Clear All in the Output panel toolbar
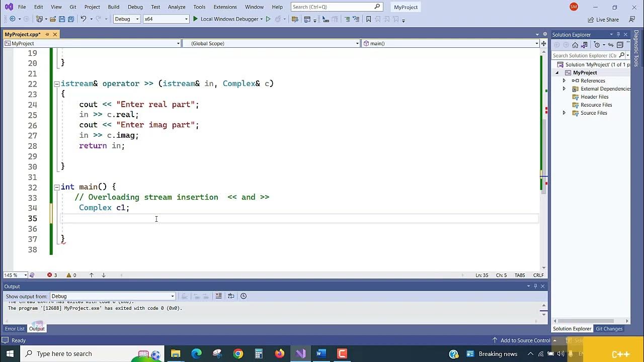This screenshot has width=644, height=362. 218,296
